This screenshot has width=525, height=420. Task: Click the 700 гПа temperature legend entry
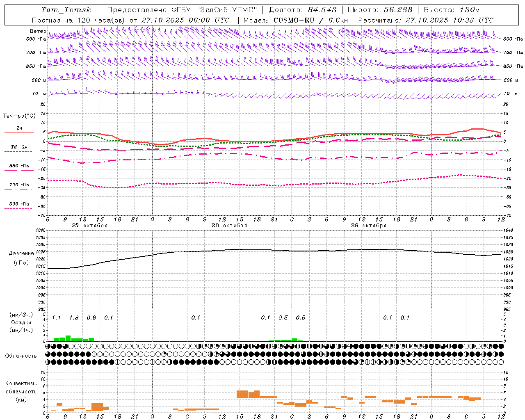point(19,185)
